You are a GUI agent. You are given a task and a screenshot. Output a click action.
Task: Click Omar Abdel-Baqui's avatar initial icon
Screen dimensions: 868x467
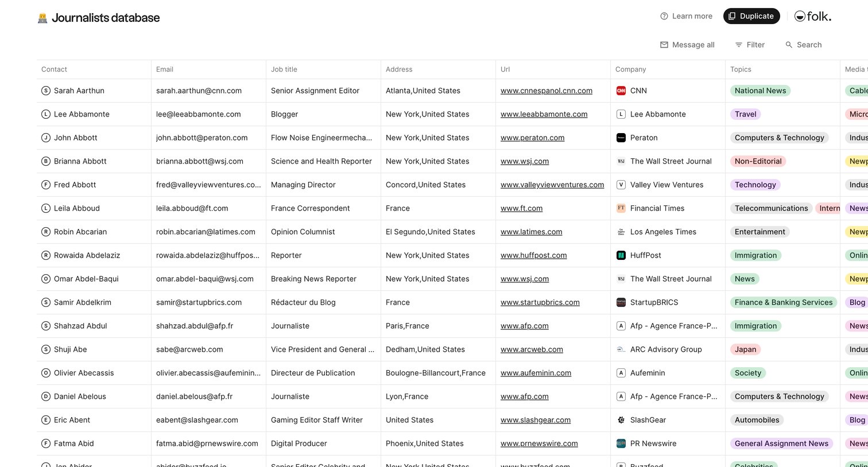click(x=46, y=279)
